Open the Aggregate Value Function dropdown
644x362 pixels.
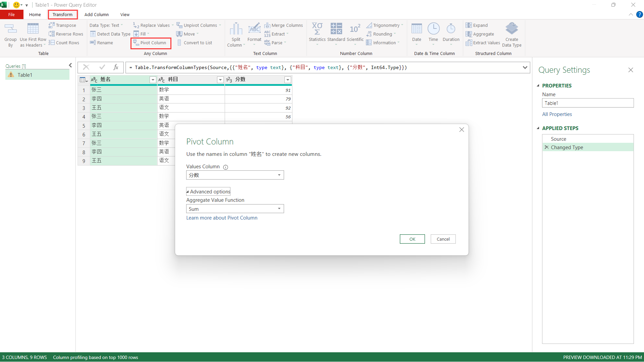tap(279, 209)
